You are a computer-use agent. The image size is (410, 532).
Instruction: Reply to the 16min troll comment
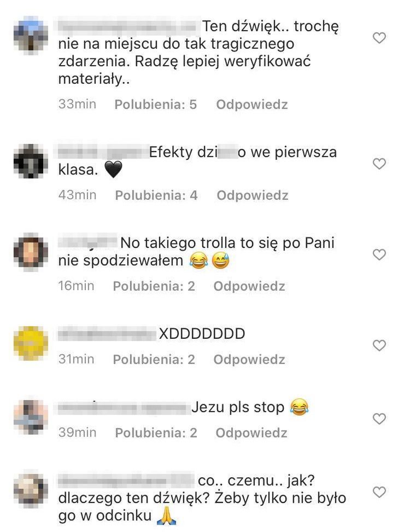pyautogui.click(x=249, y=286)
